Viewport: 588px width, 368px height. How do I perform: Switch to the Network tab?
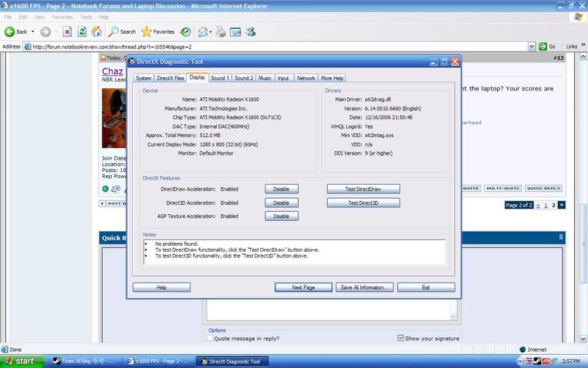306,78
